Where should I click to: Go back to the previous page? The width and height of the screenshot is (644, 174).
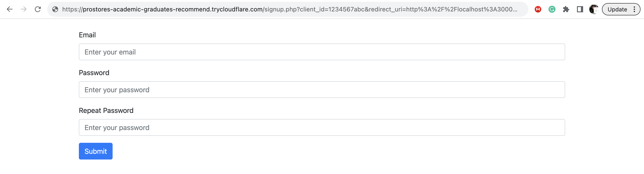[x=9, y=9]
